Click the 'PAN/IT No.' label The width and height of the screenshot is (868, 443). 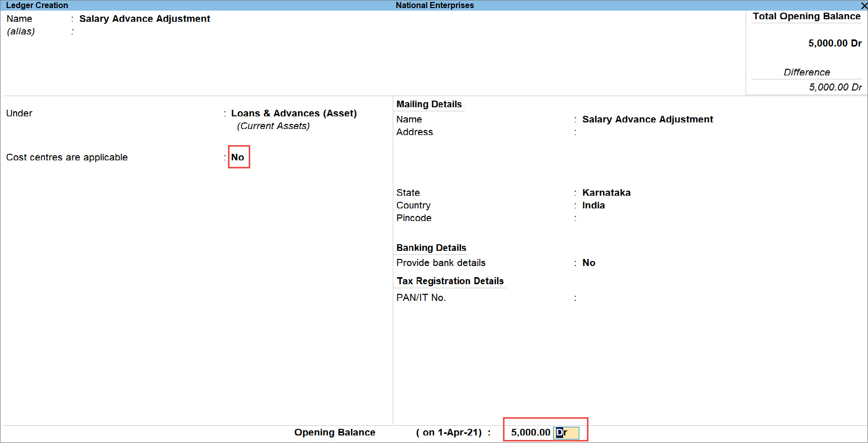tap(421, 298)
